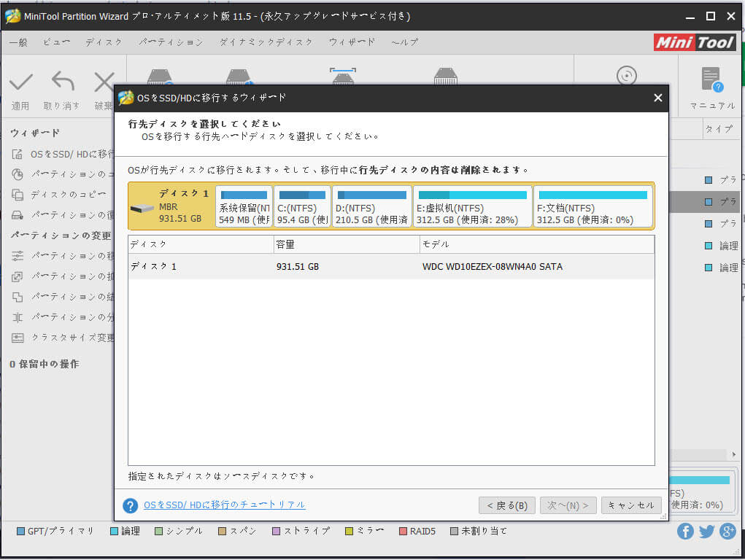The image size is (745, 560).
Task: Select the Migrate OS to SSD/HD sidebar icon
Action: click(x=17, y=154)
